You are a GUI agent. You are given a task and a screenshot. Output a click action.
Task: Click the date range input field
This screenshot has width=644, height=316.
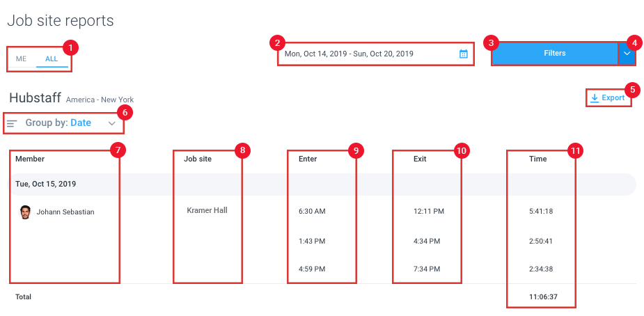[376, 54]
